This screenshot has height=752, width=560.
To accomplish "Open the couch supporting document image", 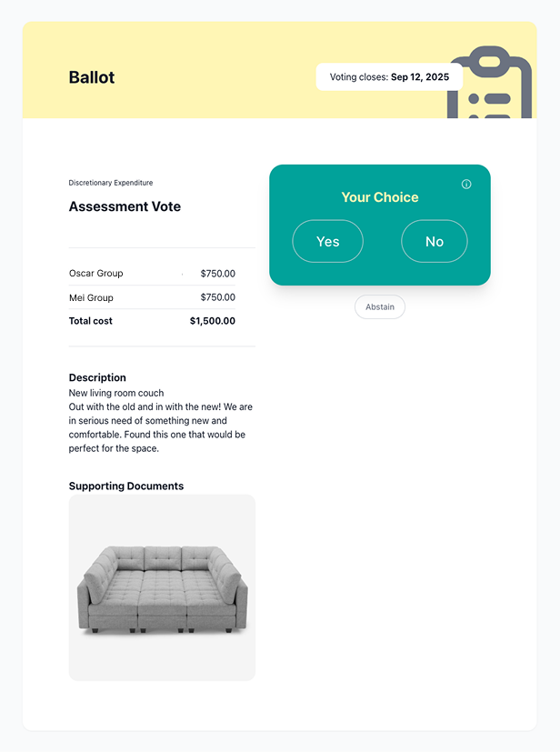I will click(x=162, y=587).
